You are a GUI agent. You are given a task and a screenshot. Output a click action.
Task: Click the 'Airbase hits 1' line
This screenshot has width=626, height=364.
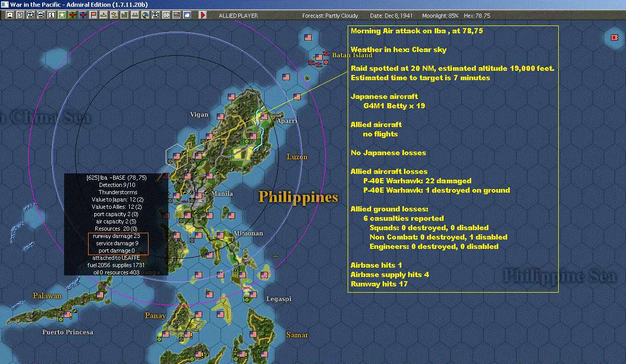coord(376,265)
